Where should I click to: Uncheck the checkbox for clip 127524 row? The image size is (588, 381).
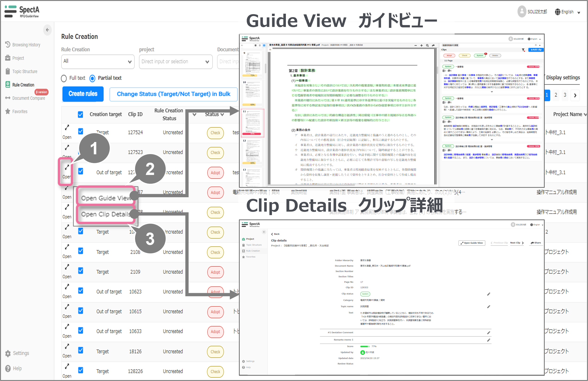(x=81, y=131)
